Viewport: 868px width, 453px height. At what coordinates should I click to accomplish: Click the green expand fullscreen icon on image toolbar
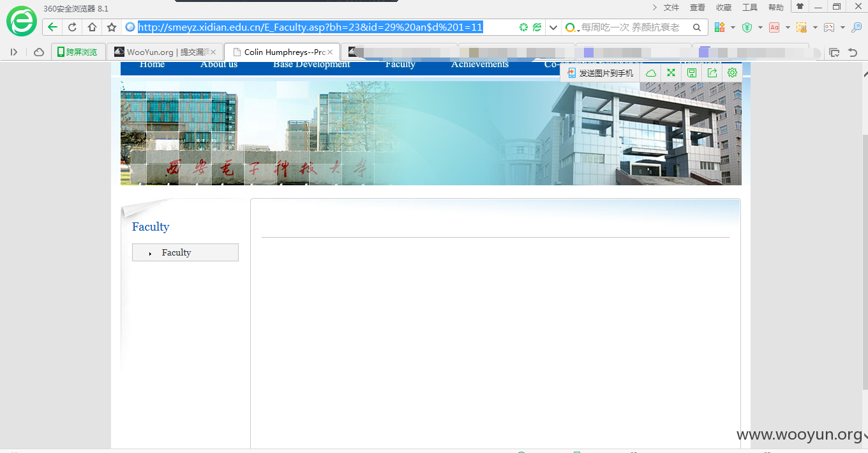click(x=671, y=73)
